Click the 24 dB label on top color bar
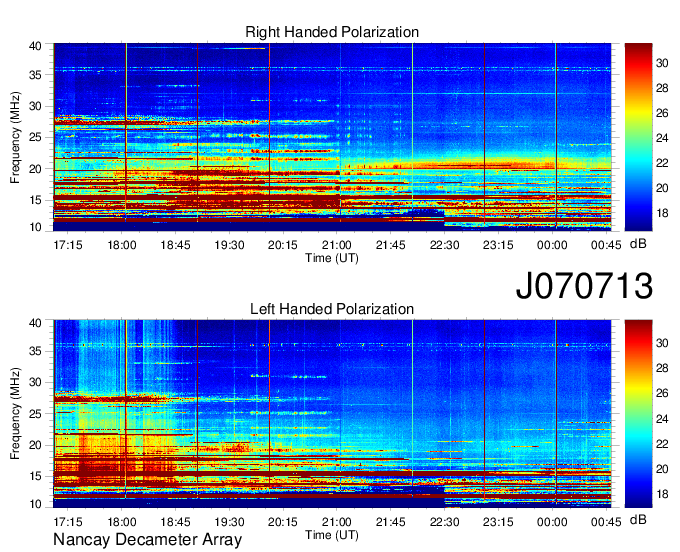This screenshot has height=552, width=680. [x=662, y=138]
